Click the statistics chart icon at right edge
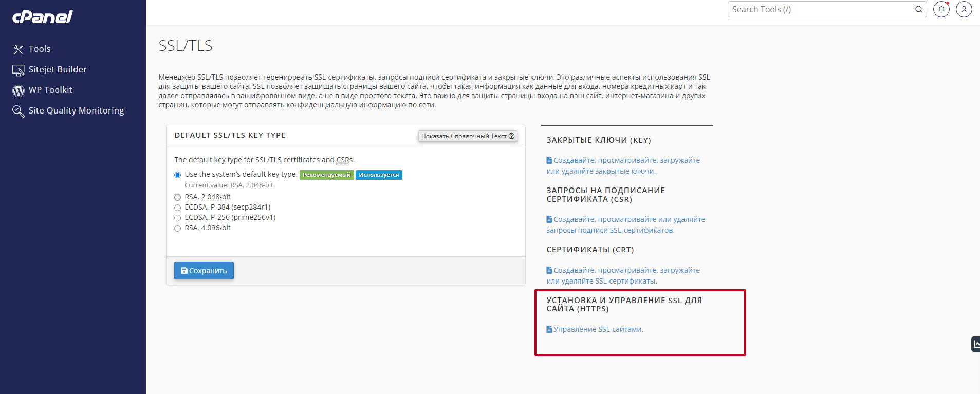 click(x=975, y=344)
